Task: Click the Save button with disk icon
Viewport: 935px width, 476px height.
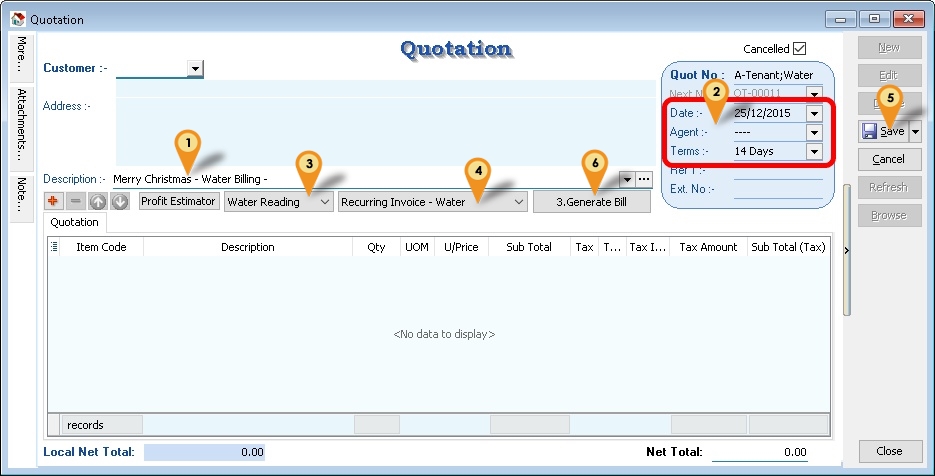Action: [x=883, y=131]
